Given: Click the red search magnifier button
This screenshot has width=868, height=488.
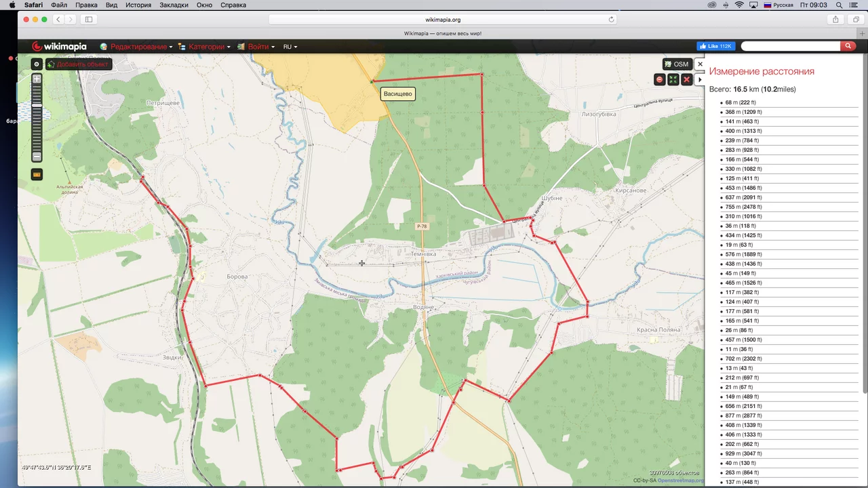Looking at the screenshot, I should pyautogui.click(x=848, y=46).
